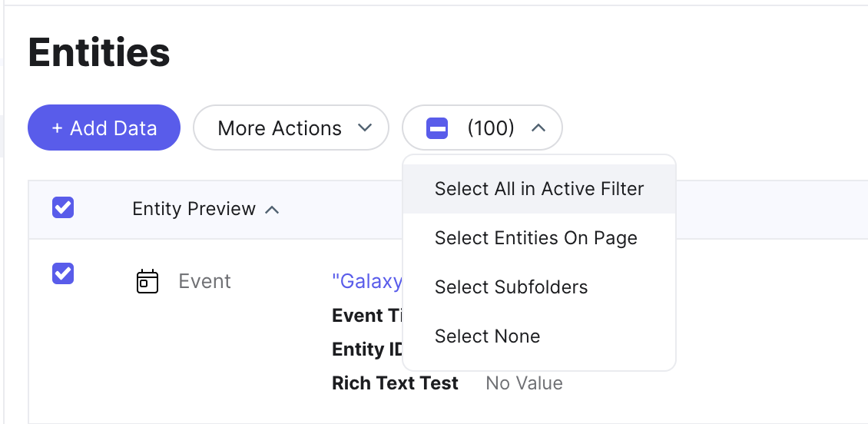The image size is (868, 424).
Task: Open the More Actions dropdown
Action: click(x=290, y=128)
